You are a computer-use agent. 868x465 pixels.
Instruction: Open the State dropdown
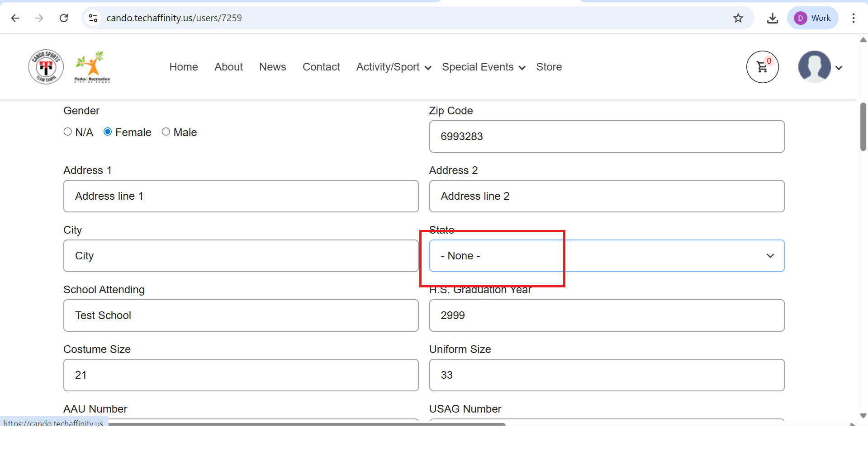coord(606,256)
